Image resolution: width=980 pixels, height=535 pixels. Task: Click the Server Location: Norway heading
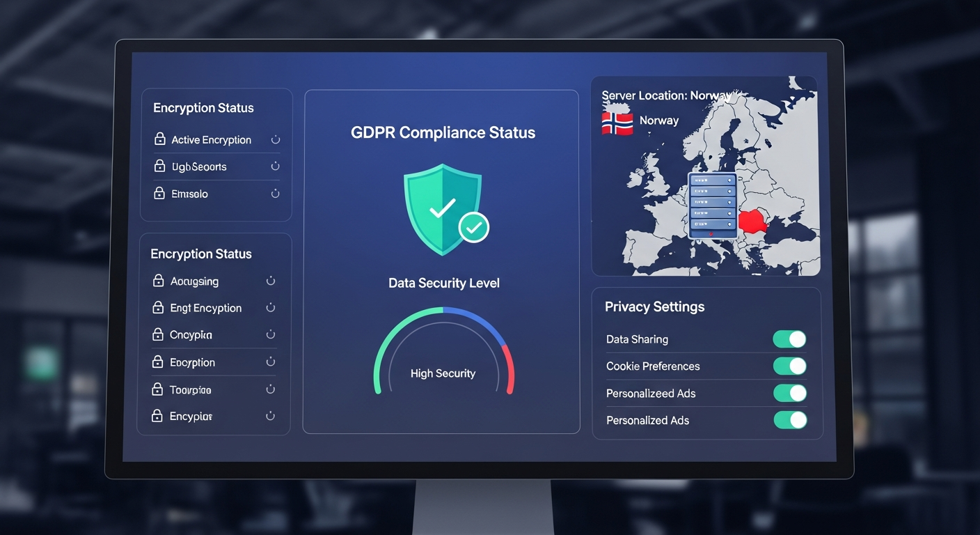[666, 95]
